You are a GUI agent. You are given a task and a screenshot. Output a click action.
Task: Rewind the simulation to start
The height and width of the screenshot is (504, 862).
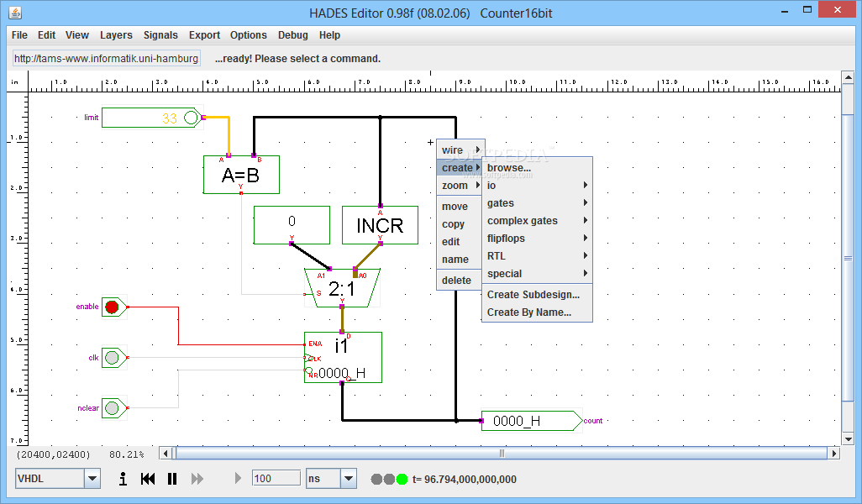(x=147, y=479)
